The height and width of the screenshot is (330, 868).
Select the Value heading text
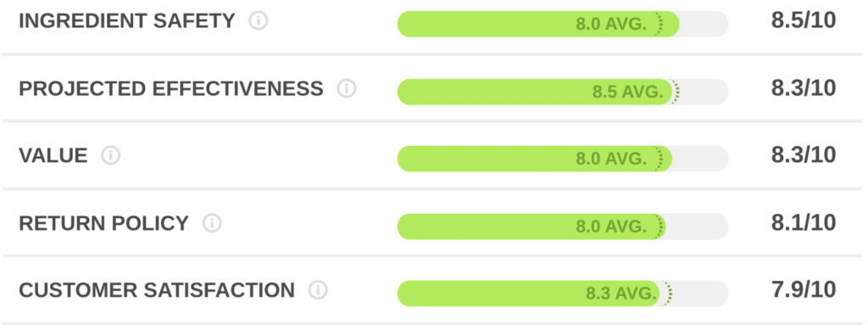coord(53,155)
